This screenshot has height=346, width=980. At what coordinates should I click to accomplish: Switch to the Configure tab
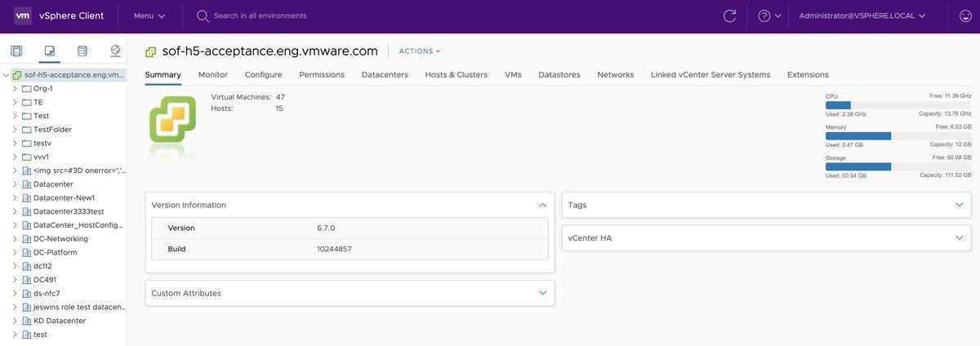click(x=264, y=74)
